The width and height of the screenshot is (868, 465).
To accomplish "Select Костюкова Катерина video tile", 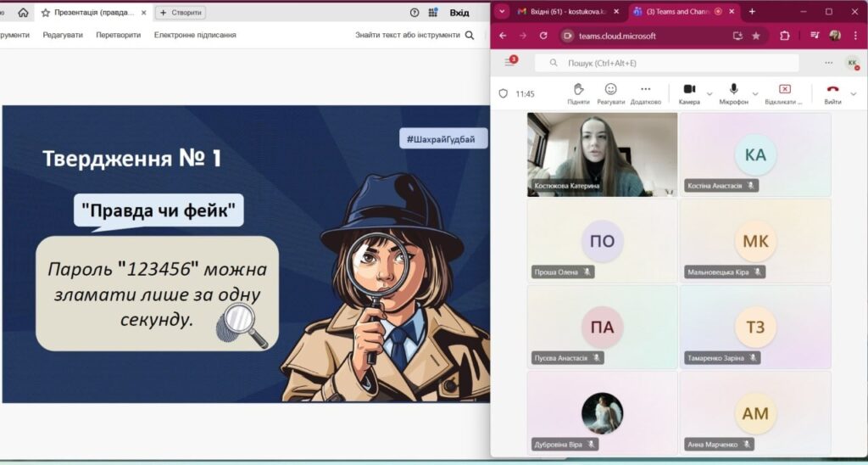I will [x=602, y=154].
